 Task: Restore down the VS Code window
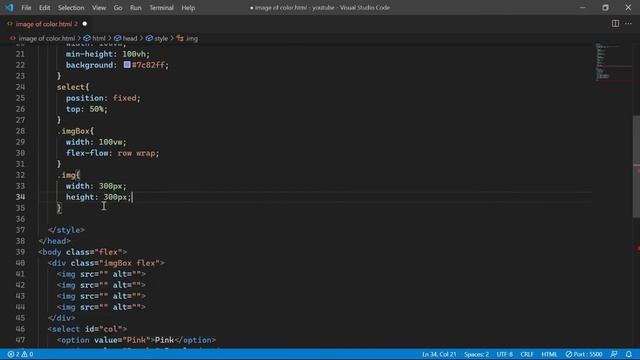(605, 8)
